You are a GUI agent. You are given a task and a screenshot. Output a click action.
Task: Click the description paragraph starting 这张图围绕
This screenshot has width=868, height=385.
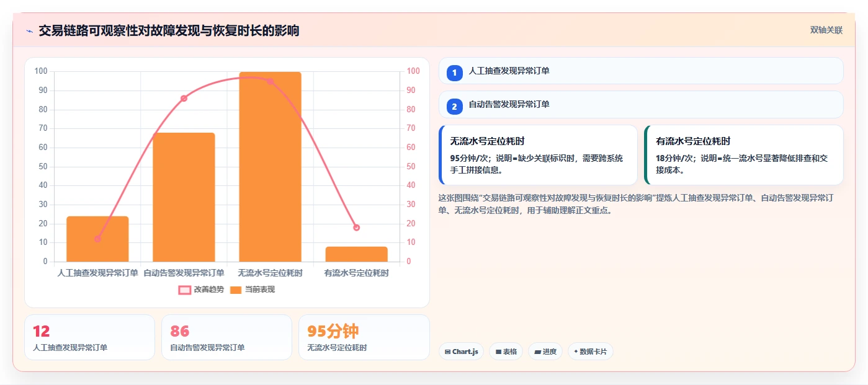point(637,204)
